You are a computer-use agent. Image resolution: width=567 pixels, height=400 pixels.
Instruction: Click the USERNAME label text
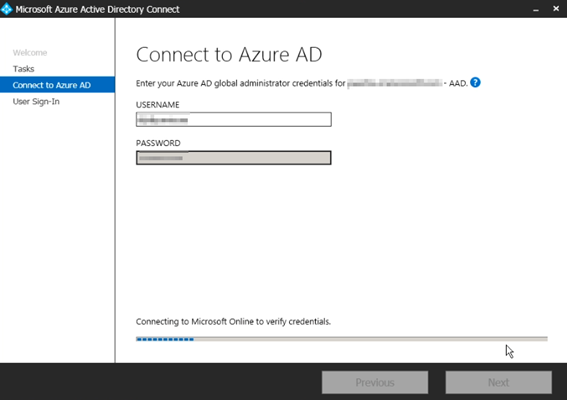click(158, 105)
